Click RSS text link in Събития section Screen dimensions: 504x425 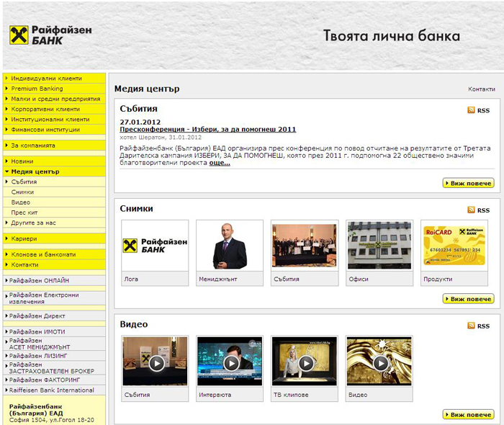[x=483, y=111]
